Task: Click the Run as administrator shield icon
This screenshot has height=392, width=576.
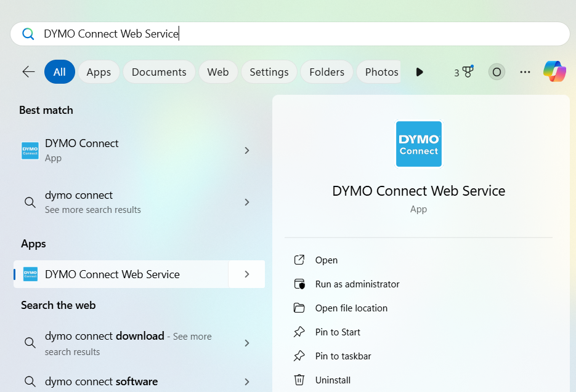Action: [299, 284]
